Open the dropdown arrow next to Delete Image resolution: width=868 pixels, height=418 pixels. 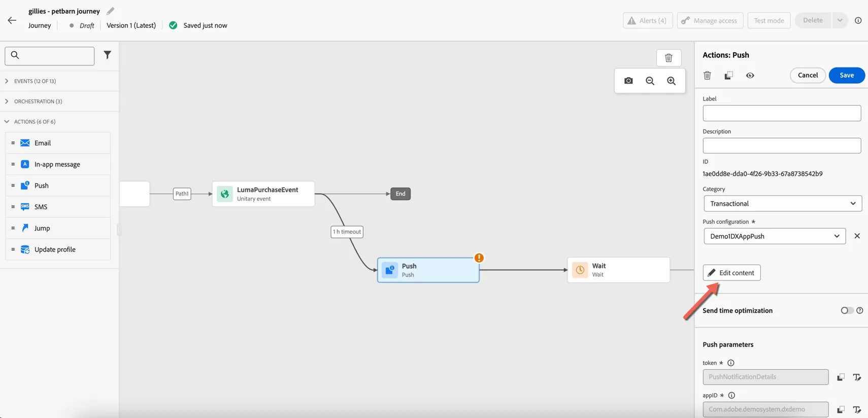(x=840, y=20)
